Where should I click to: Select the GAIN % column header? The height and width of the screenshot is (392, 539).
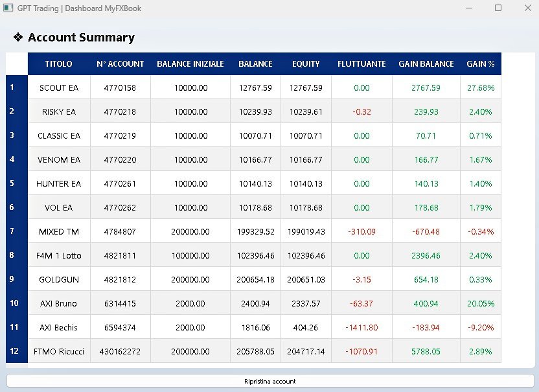(x=481, y=64)
